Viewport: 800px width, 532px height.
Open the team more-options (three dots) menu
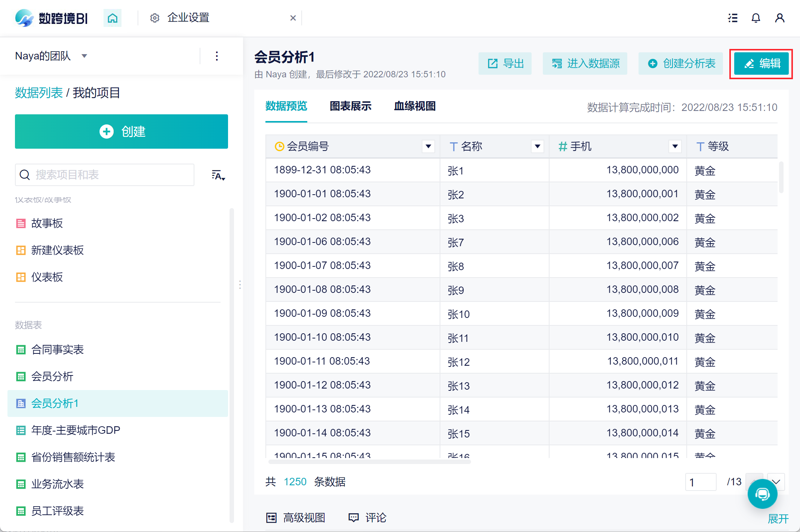click(x=217, y=56)
